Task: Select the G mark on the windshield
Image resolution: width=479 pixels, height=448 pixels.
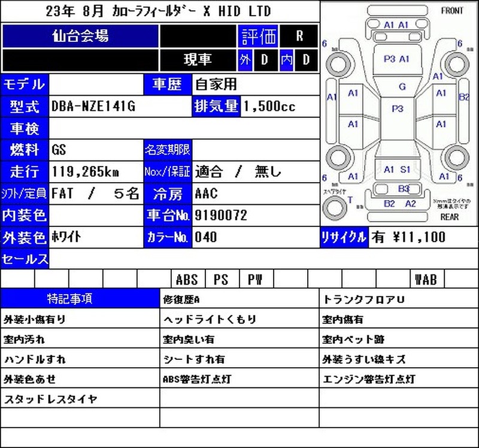Action: (402, 87)
